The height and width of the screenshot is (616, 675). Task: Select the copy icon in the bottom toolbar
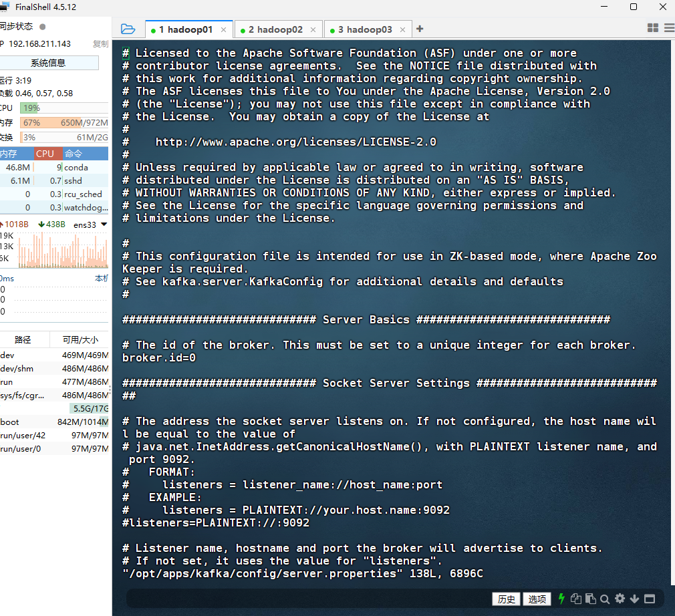pyautogui.click(x=576, y=599)
